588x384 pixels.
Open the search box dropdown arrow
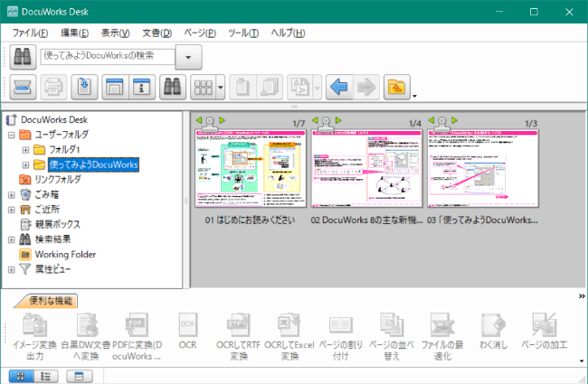[x=189, y=57]
